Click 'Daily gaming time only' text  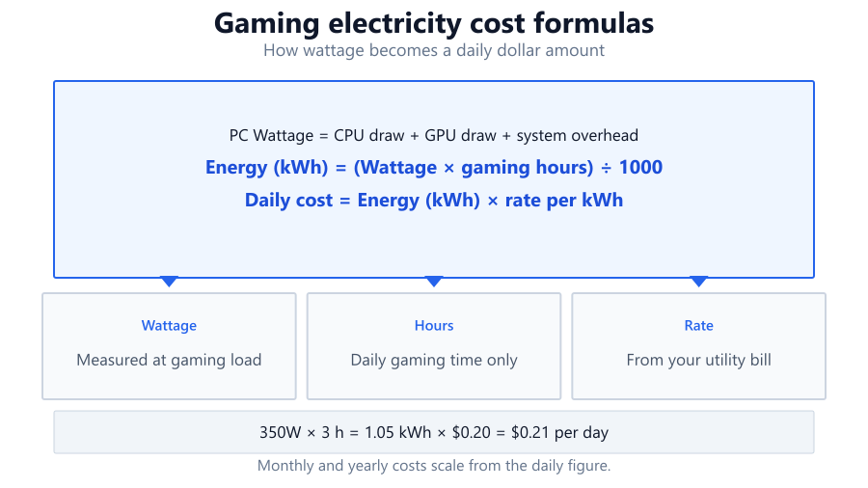434,360
